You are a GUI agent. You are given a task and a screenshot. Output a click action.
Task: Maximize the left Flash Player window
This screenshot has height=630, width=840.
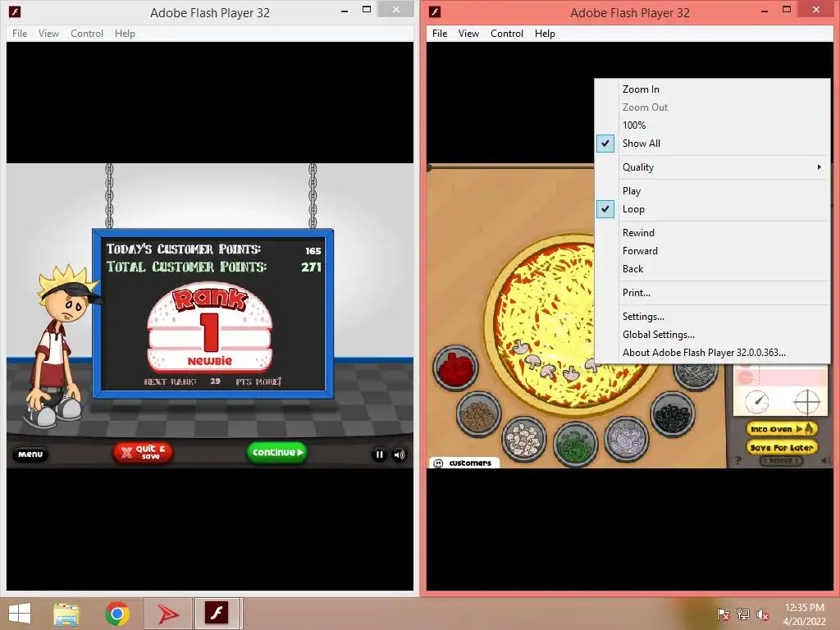pos(367,9)
